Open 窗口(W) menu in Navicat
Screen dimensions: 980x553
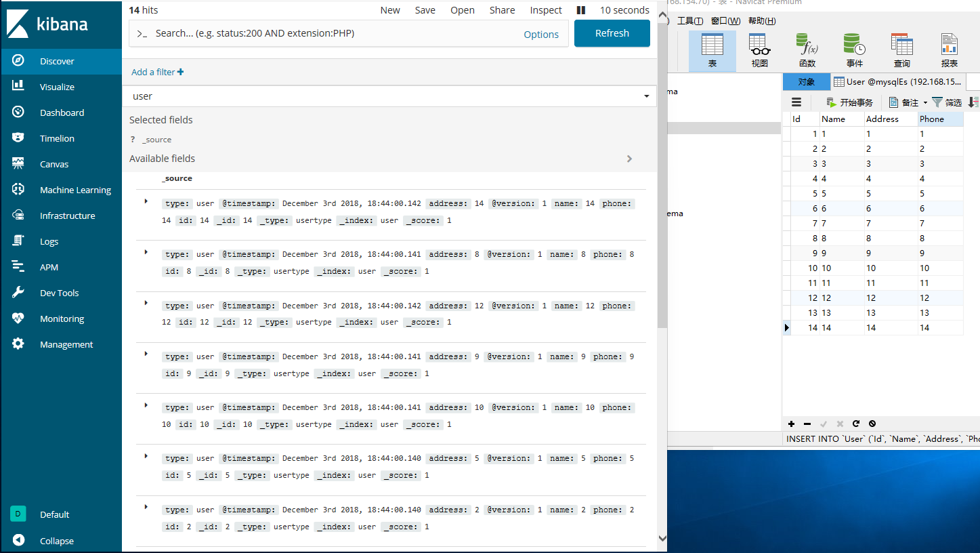click(725, 20)
